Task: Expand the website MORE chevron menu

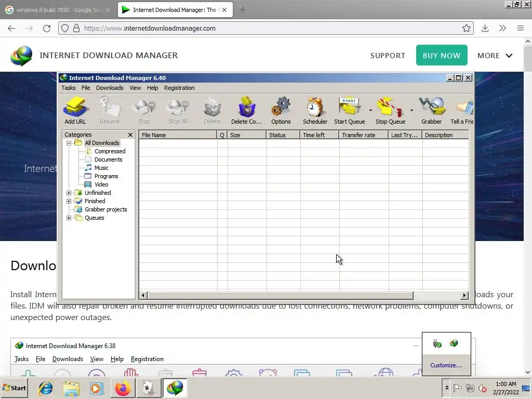Action: pos(509,56)
